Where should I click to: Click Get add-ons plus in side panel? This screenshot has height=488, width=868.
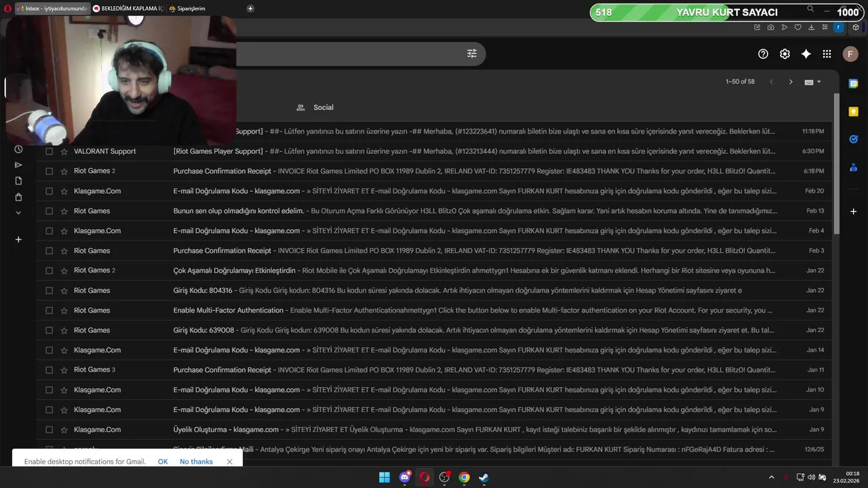pyautogui.click(x=854, y=211)
